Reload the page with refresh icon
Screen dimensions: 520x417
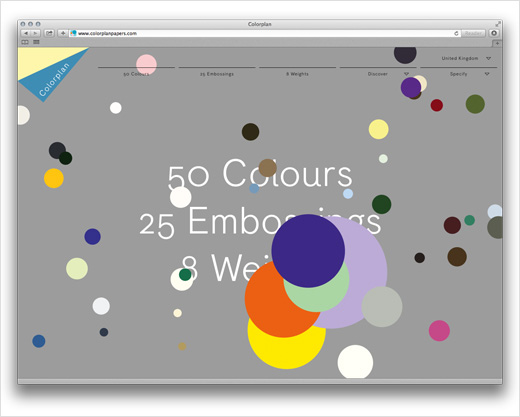coord(456,33)
